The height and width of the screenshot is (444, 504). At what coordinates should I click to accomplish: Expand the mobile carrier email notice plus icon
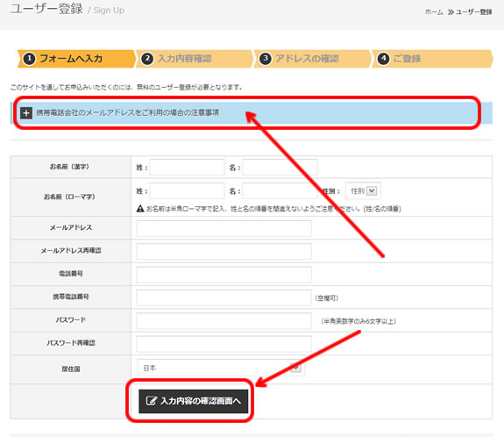click(26, 113)
